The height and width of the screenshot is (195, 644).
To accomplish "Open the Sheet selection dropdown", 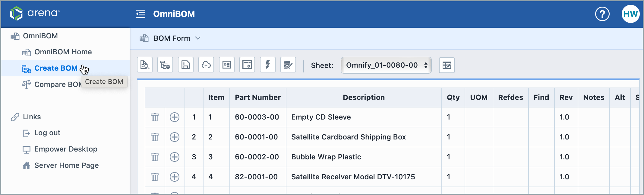I will tap(386, 65).
